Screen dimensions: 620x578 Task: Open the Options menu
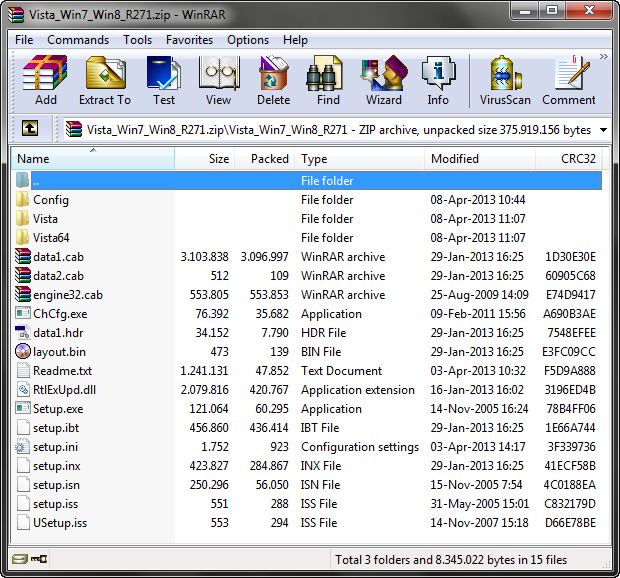(x=248, y=40)
